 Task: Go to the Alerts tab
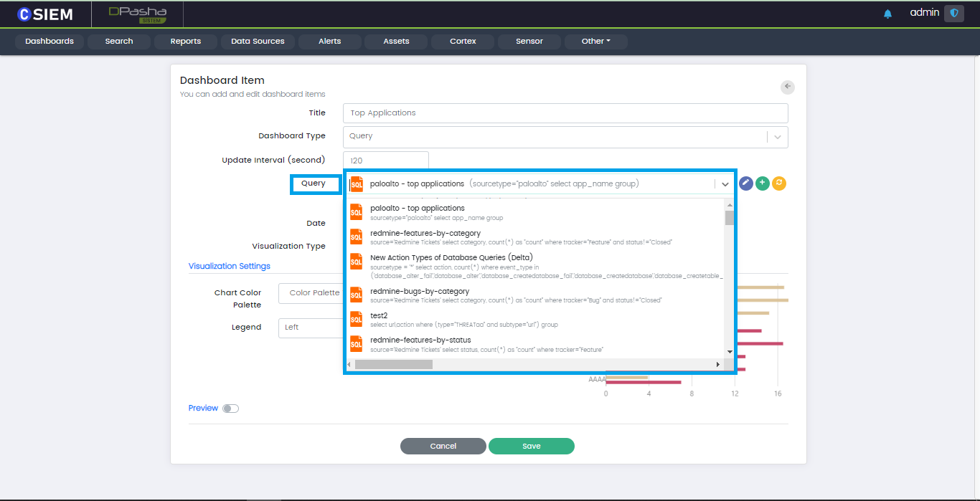329,42
